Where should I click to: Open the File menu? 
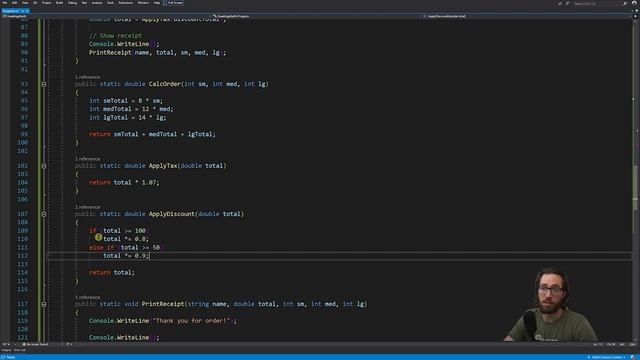5,3
